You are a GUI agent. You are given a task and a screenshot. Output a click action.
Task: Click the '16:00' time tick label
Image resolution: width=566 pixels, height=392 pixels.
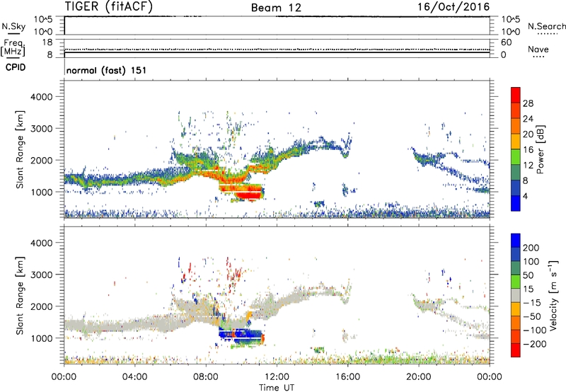347,377
